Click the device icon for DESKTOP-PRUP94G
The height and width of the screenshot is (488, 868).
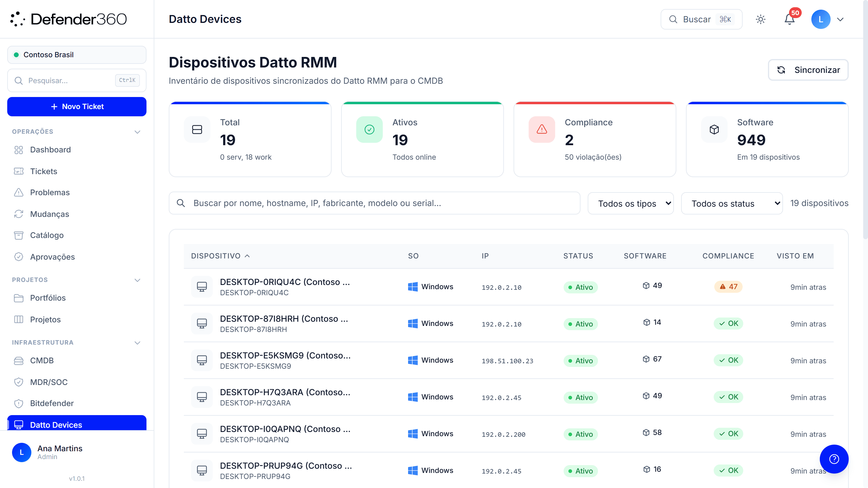click(202, 470)
